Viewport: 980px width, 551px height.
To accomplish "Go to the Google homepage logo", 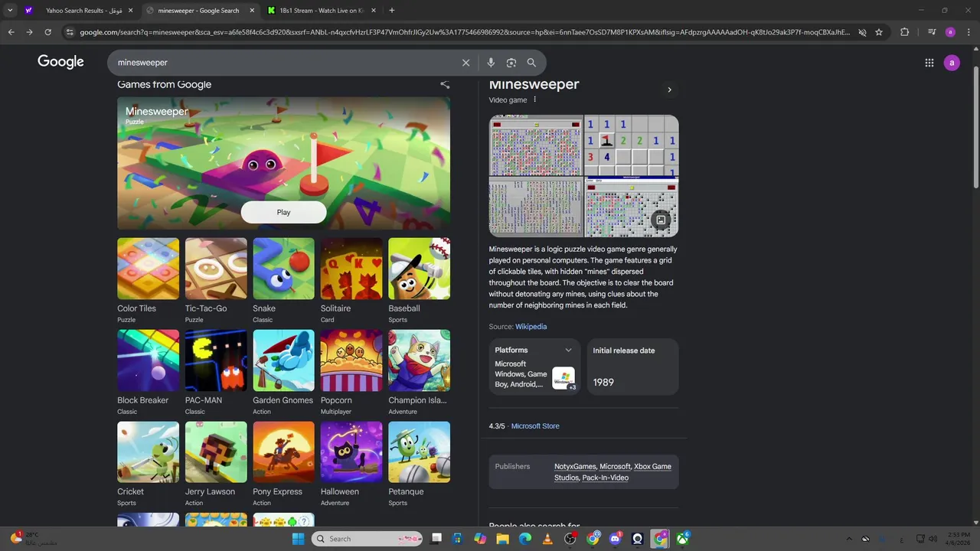I will [x=60, y=62].
